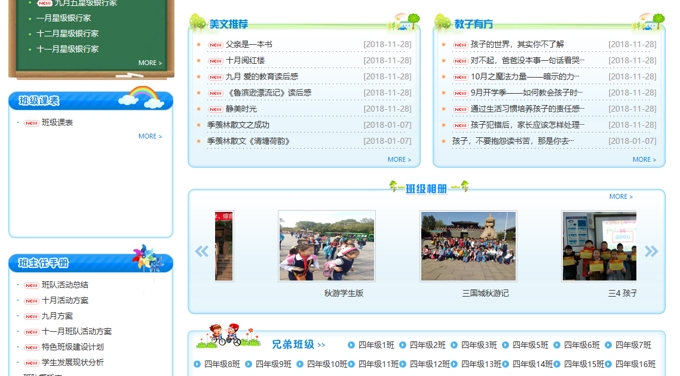Image resolution: width=680 pixels, height=376 pixels.
Task: Open MORE link in 班级相册 section
Action: pyautogui.click(x=621, y=196)
